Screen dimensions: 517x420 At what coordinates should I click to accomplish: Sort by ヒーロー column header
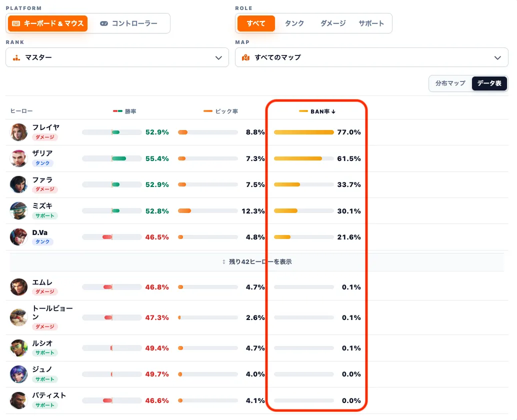21,111
